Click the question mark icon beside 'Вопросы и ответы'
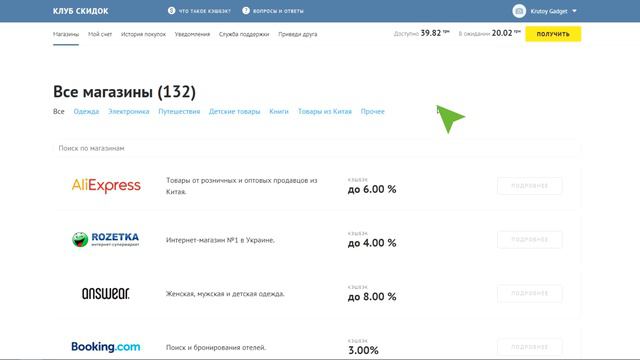Image resolution: width=640 pixels, height=360 pixels. coord(246,11)
